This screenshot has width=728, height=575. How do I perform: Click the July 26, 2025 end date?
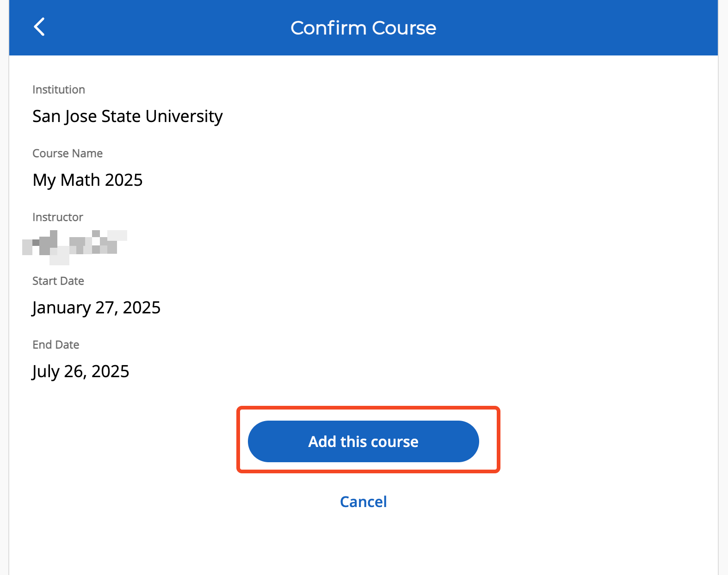pos(80,371)
